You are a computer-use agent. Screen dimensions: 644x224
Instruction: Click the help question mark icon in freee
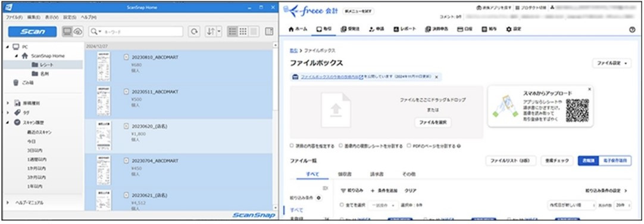(x=632, y=30)
